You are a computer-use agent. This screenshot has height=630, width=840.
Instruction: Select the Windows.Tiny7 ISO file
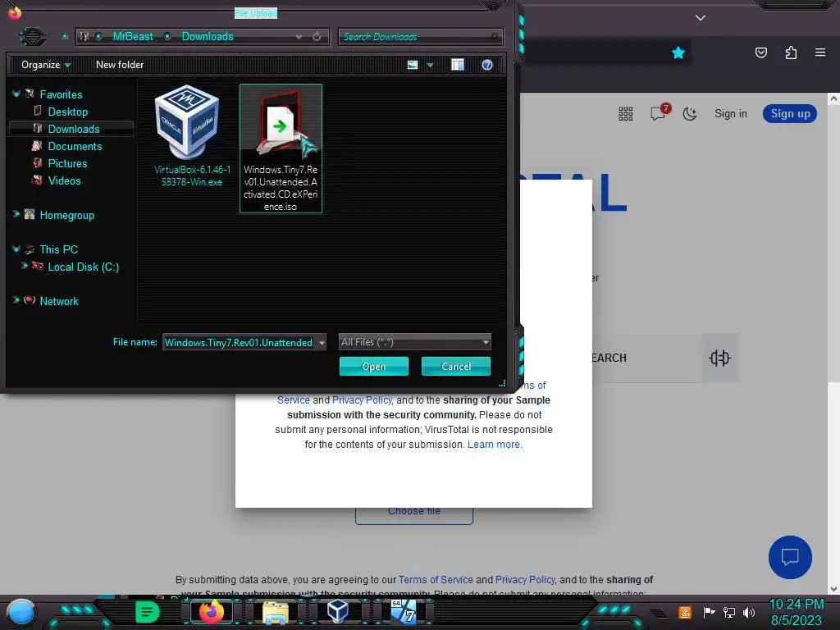click(281, 148)
